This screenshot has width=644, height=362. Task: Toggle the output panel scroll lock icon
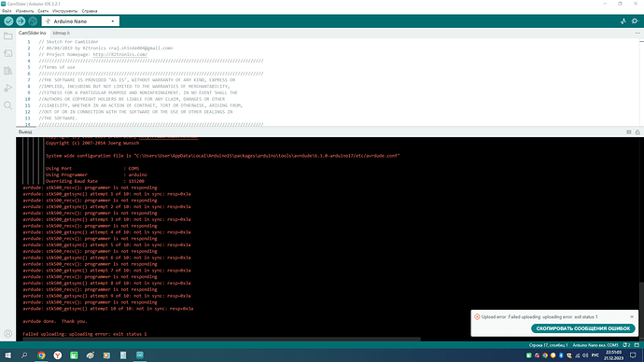point(637,132)
